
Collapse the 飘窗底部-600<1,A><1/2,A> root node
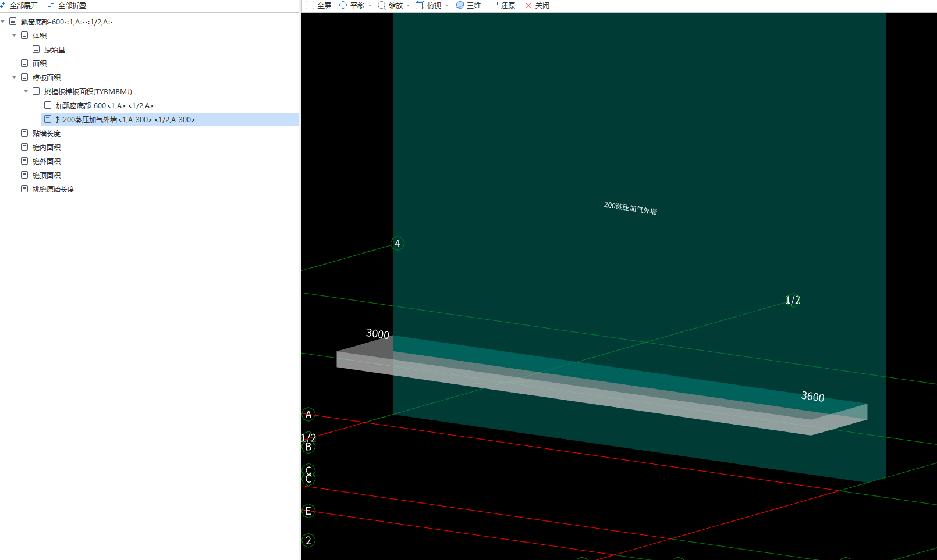pyautogui.click(x=3, y=22)
